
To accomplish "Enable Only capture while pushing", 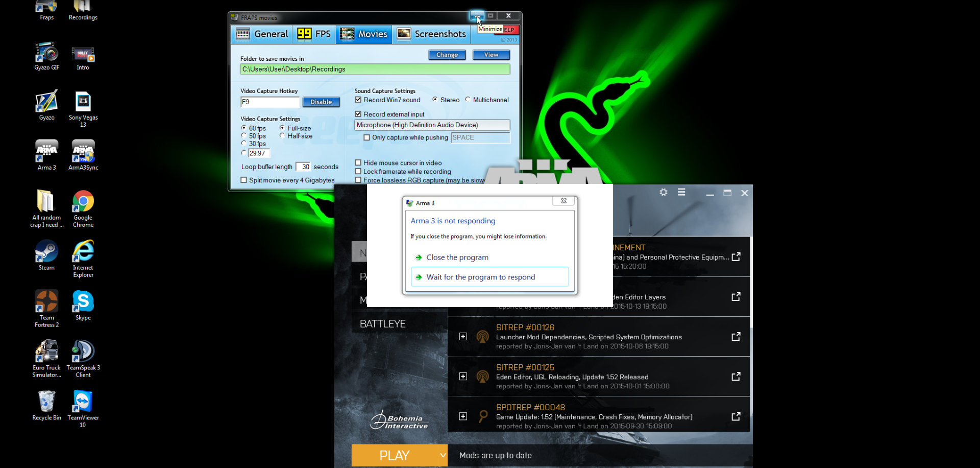I will pos(366,137).
